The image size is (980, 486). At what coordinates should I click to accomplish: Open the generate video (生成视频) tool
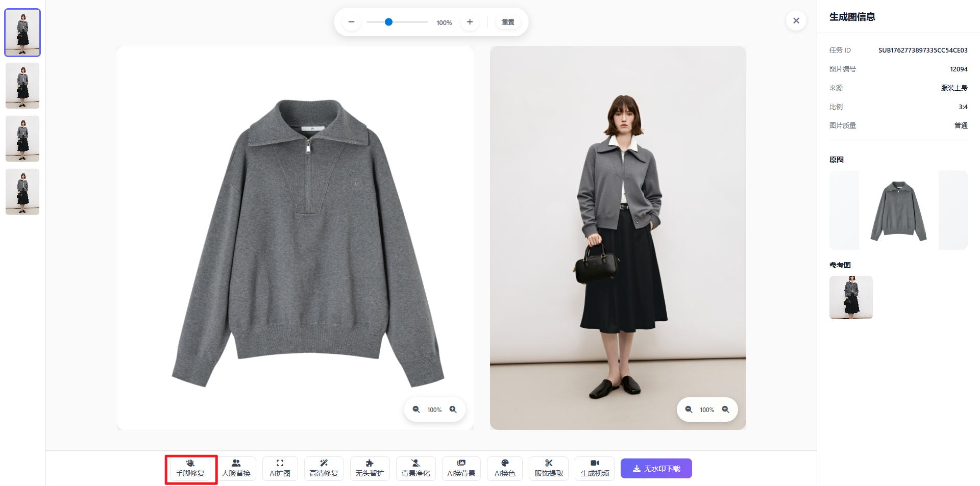click(x=595, y=469)
